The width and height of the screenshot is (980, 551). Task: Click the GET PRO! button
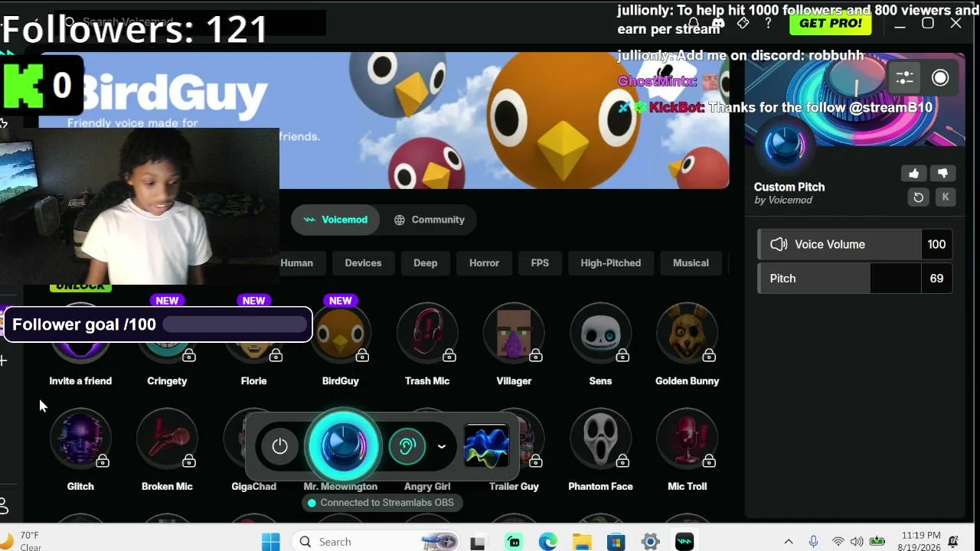pos(831,23)
